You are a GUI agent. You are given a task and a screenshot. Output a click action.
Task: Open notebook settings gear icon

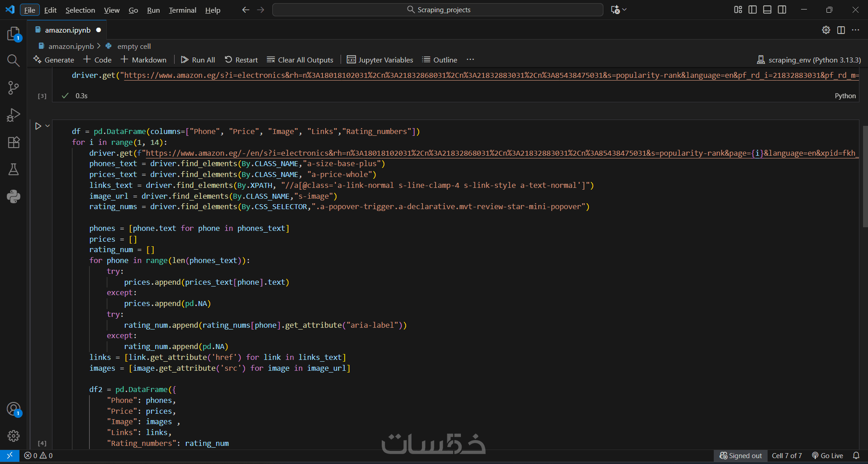[826, 30]
